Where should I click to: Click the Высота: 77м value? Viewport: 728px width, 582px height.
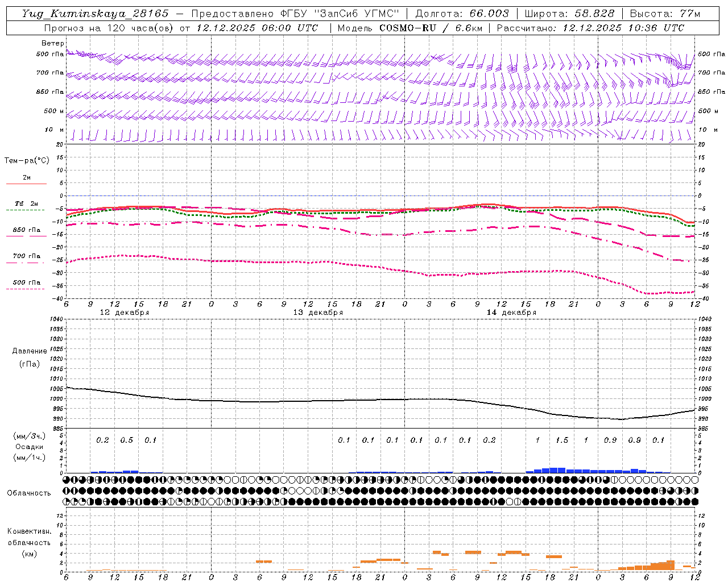(665, 14)
